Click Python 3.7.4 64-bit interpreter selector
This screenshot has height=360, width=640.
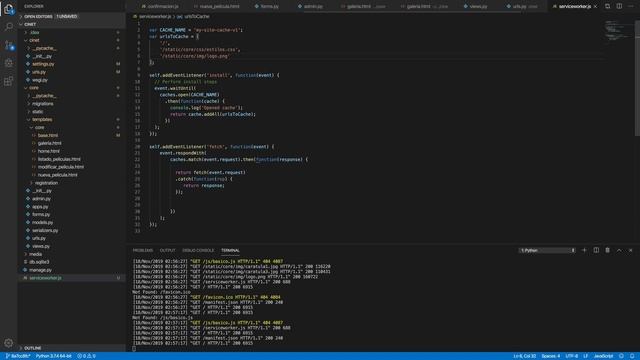(x=53, y=356)
